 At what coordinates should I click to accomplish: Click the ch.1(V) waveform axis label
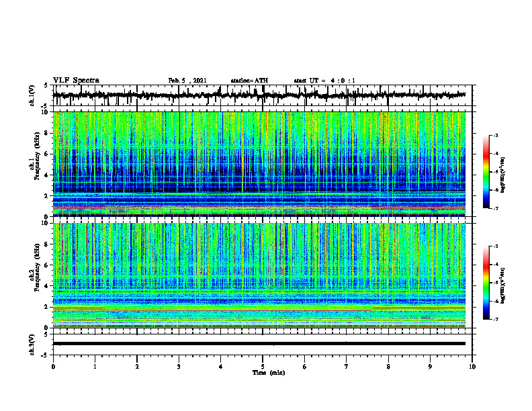(32, 95)
